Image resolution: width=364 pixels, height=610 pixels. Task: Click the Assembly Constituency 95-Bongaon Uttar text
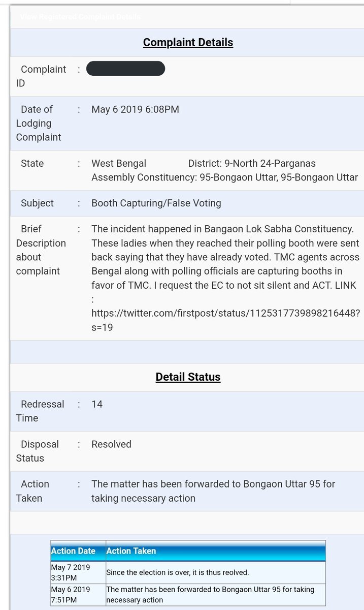point(224,177)
